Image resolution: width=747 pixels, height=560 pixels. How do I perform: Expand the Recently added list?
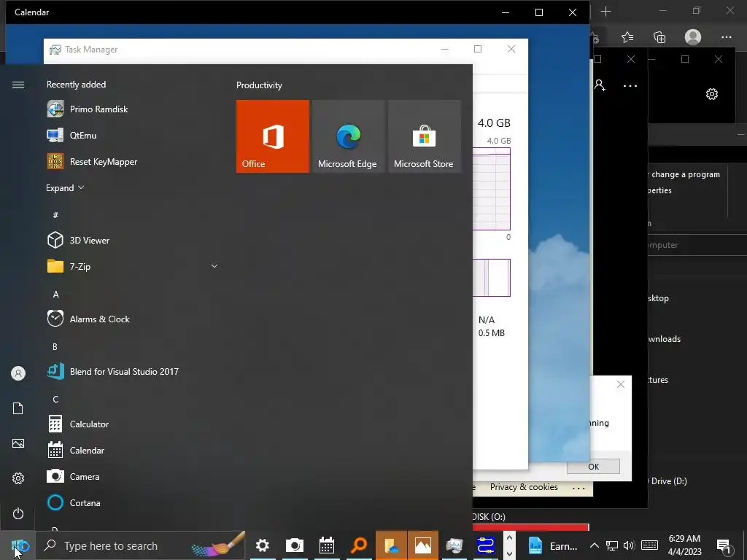(x=65, y=187)
